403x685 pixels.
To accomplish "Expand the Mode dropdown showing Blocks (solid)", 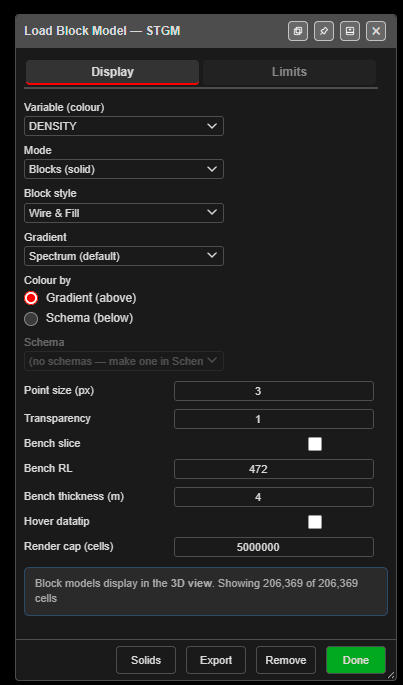I will [124, 169].
